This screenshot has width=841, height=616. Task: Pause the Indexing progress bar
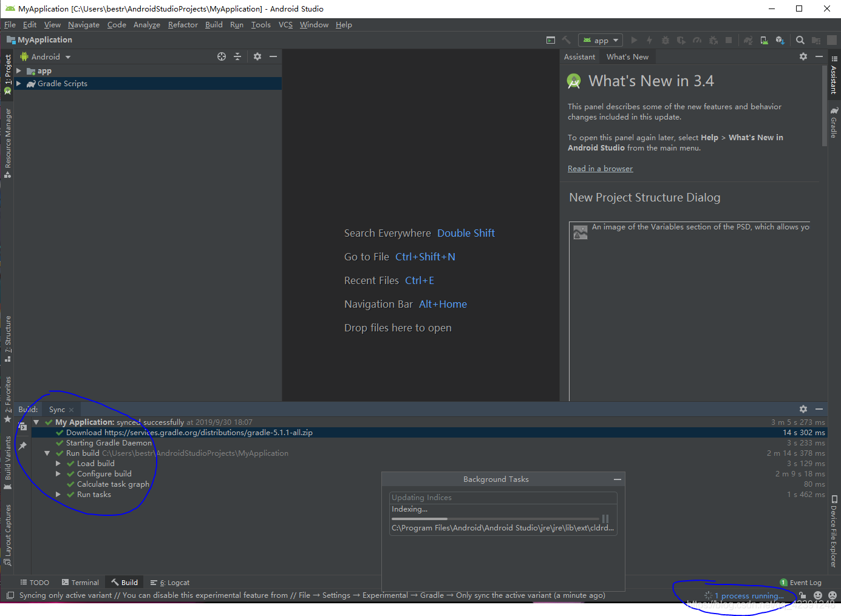[605, 519]
